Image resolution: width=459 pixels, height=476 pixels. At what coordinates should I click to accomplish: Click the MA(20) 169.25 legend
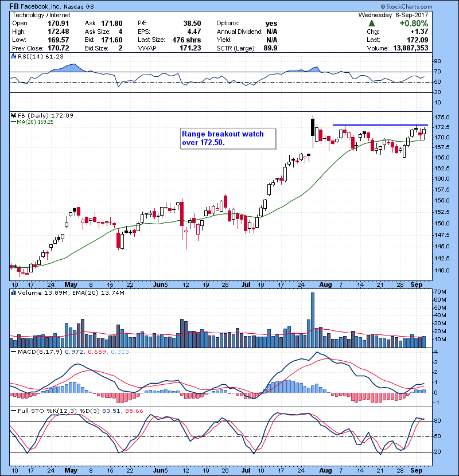pos(32,122)
